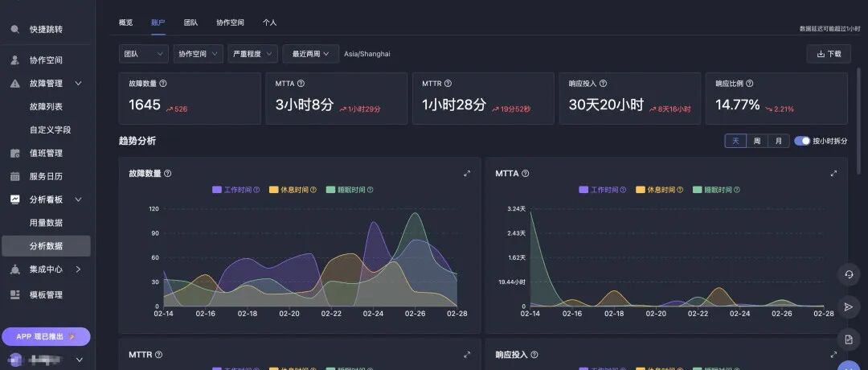Switch to the 账户 tab
868x370 pixels.
158,23
